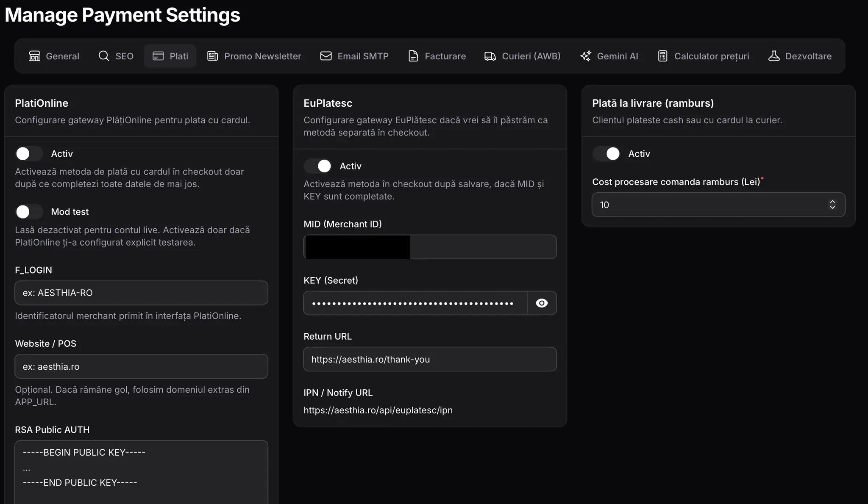Screen dimensions: 868x504
Task: Switch to the Gemini AI tab
Action: [x=609, y=56]
